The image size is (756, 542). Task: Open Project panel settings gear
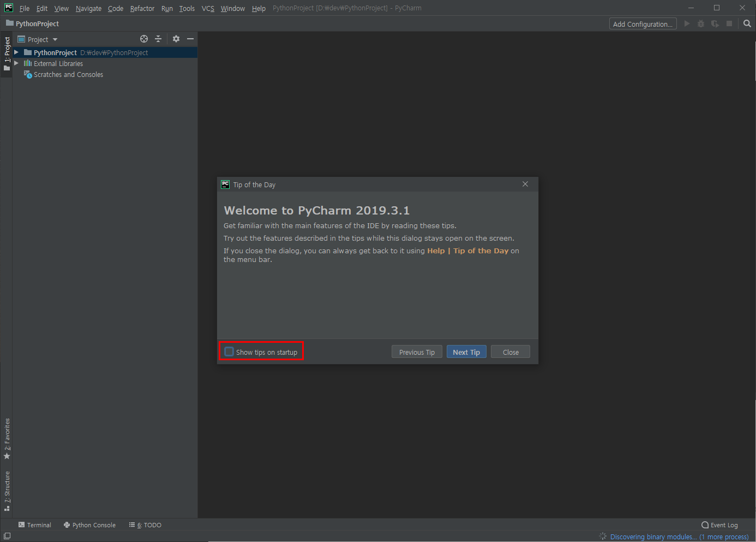pos(176,39)
